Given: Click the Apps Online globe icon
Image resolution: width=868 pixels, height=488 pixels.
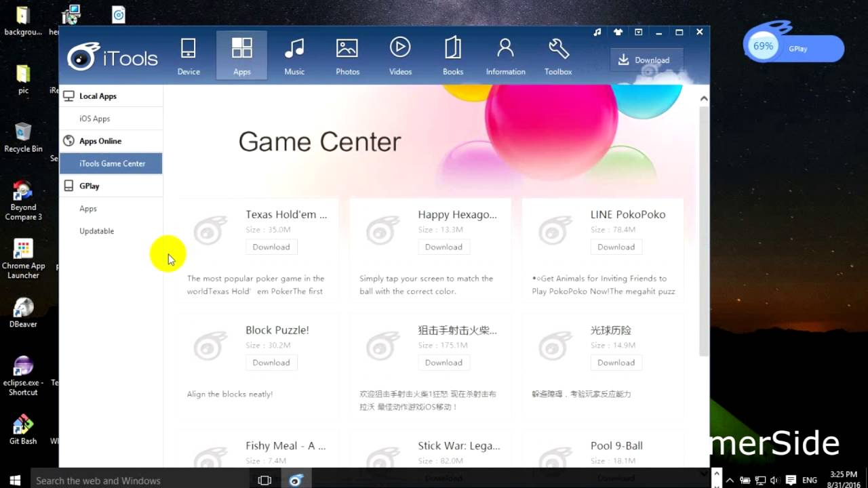Looking at the screenshot, I should click(68, 141).
